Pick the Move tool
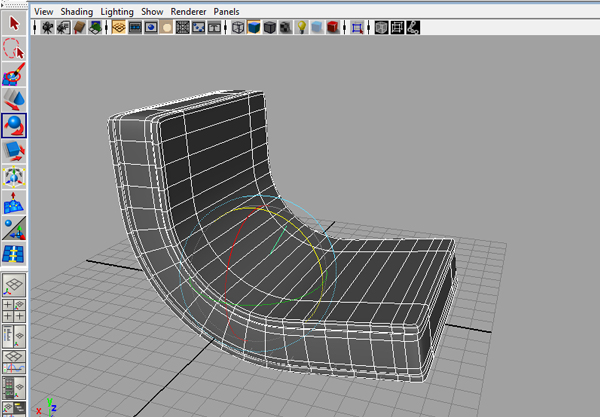Screen dimensions: 600x417 coord(14,99)
